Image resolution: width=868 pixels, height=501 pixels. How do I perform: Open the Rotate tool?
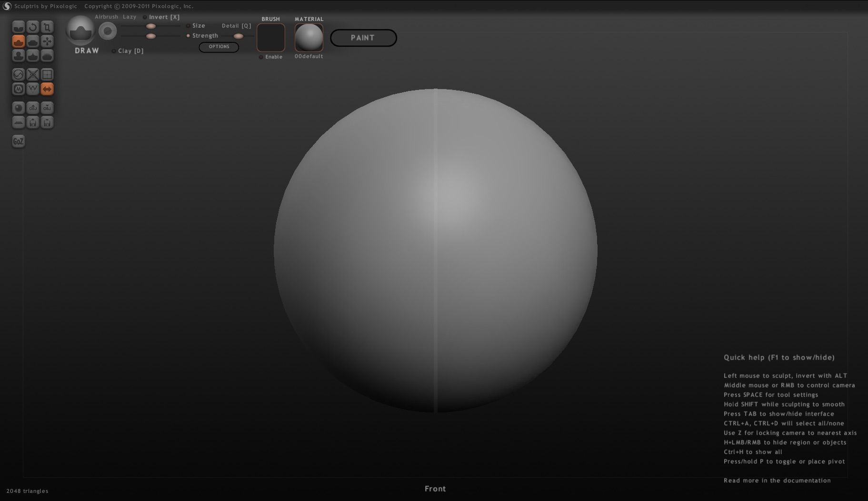pyautogui.click(x=32, y=27)
